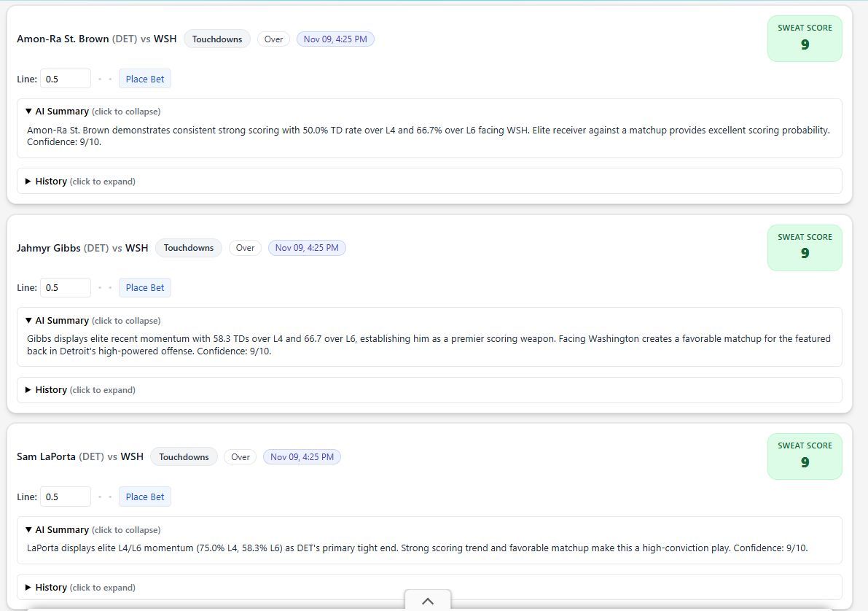
Task: Click Place Bet for Sam LaPorta
Action: coord(145,497)
